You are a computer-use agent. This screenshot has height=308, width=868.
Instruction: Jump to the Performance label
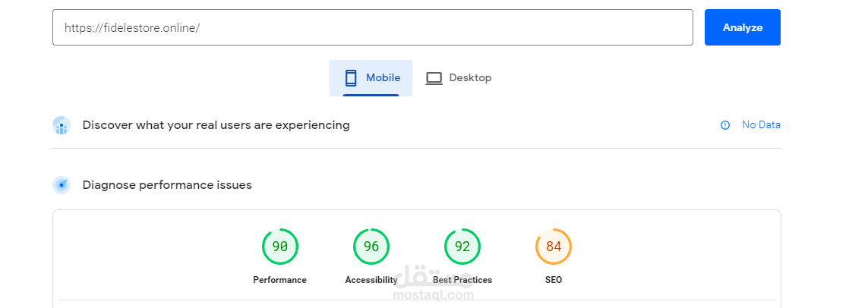(280, 280)
